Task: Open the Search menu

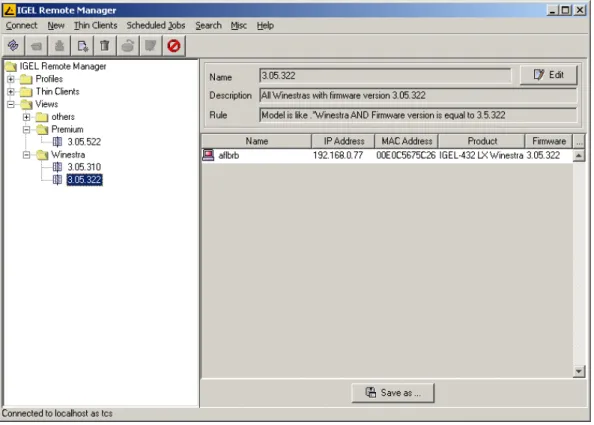Action: point(208,25)
